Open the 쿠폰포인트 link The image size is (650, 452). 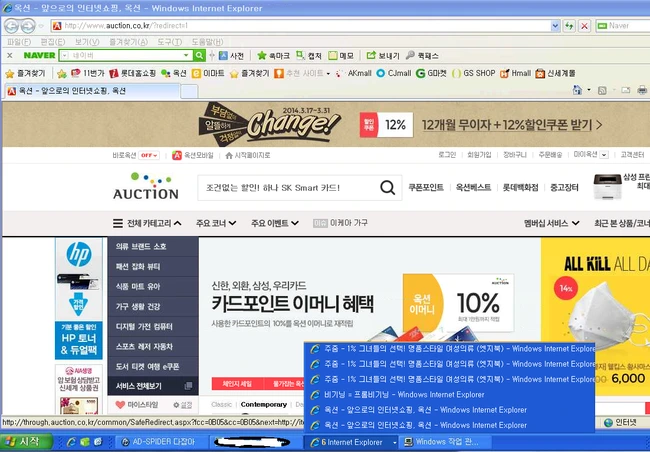point(426,187)
